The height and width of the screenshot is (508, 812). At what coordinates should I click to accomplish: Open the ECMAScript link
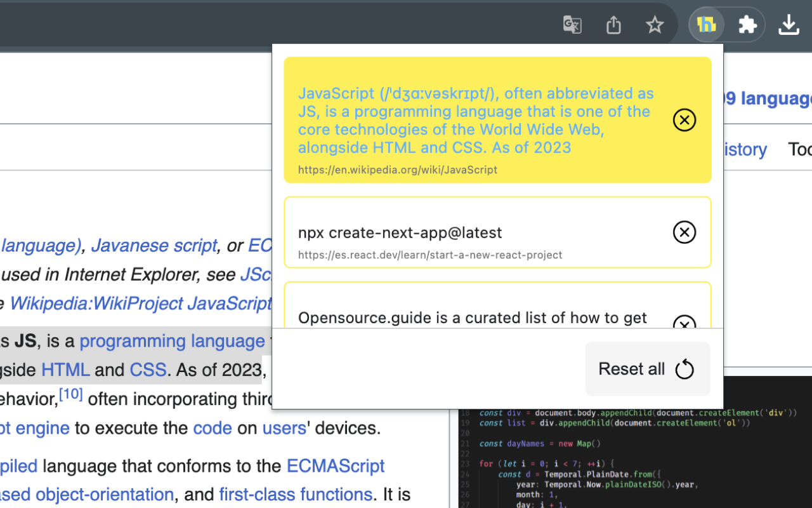(x=335, y=466)
